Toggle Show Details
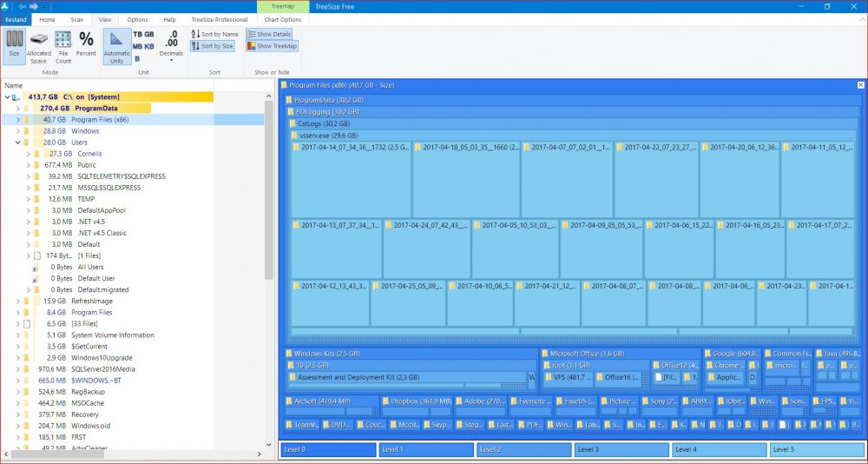The height and width of the screenshot is (464, 868). tap(269, 35)
